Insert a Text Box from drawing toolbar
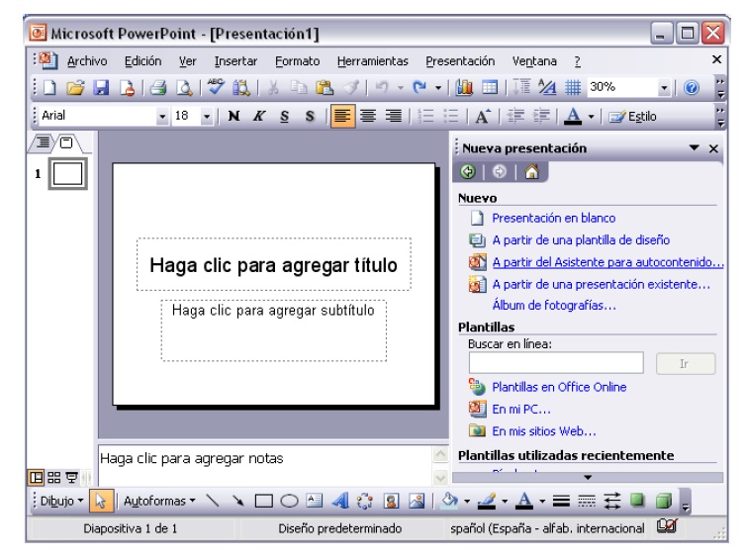Image resolution: width=746 pixels, height=560 pixels. click(x=315, y=501)
